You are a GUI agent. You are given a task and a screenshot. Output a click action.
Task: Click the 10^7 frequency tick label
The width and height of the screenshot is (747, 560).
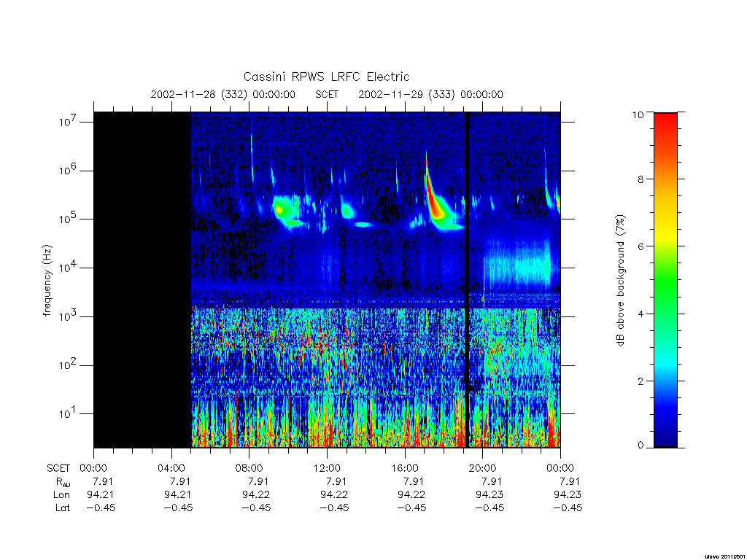(x=69, y=122)
